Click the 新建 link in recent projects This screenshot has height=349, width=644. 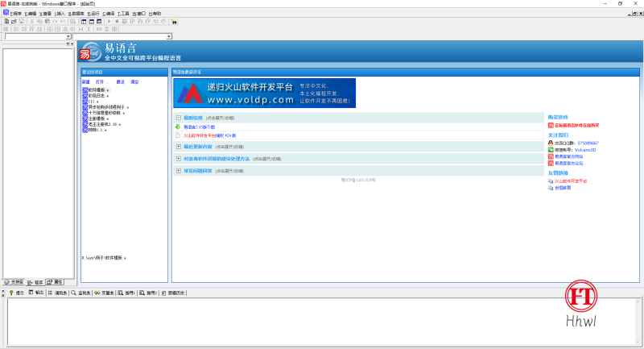(86, 82)
